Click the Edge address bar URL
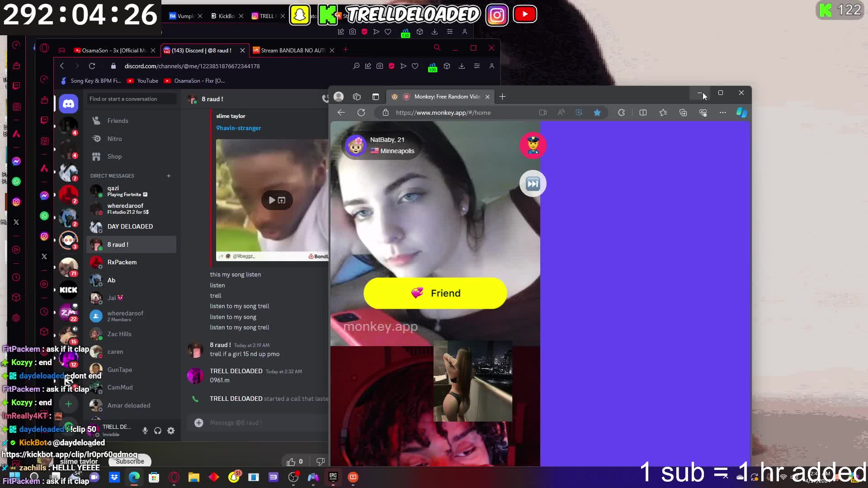Image resolution: width=868 pixels, height=488 pixels. click(443, 113)
